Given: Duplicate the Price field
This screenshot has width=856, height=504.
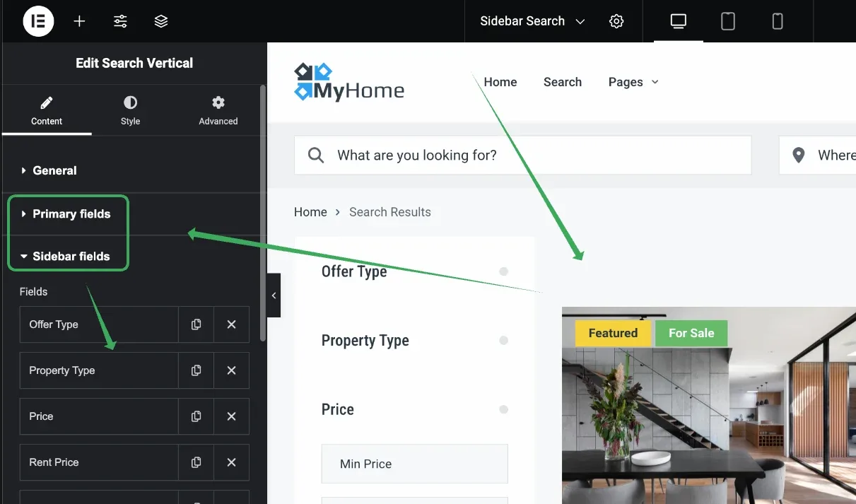Looking at the screenshot, I should tap(196, 416).
